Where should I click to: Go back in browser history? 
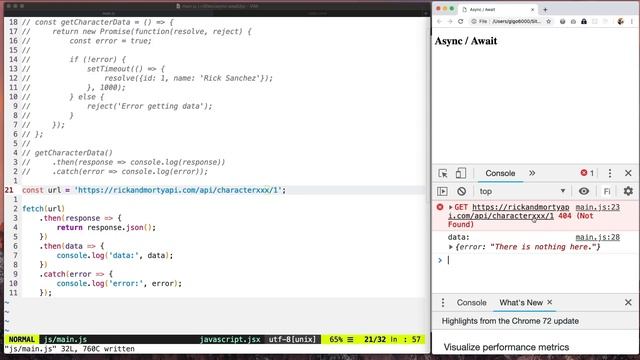(439, 21)
